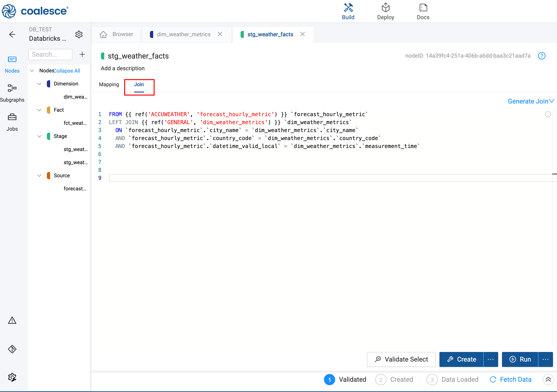557x392 pixels.
Task: Click the nodeID text
Action: [468, 56]
